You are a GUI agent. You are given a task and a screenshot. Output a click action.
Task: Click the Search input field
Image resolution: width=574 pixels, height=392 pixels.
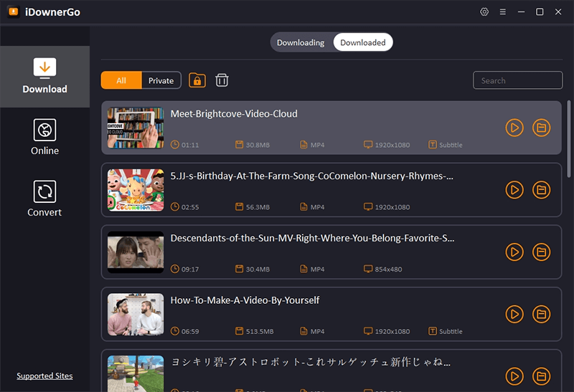pyautogui.click(x=517, y=80)
